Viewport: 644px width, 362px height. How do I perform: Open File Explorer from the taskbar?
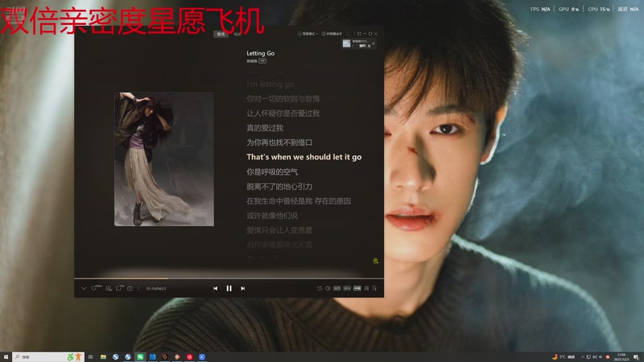(x=103, y=357)
